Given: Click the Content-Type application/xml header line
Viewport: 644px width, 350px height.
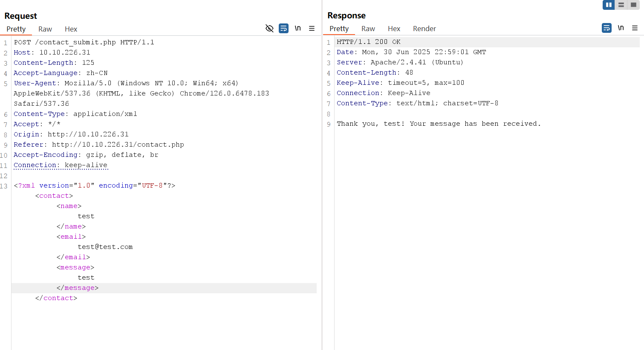Looking at the screenshot, I should [x=75, y=114].
